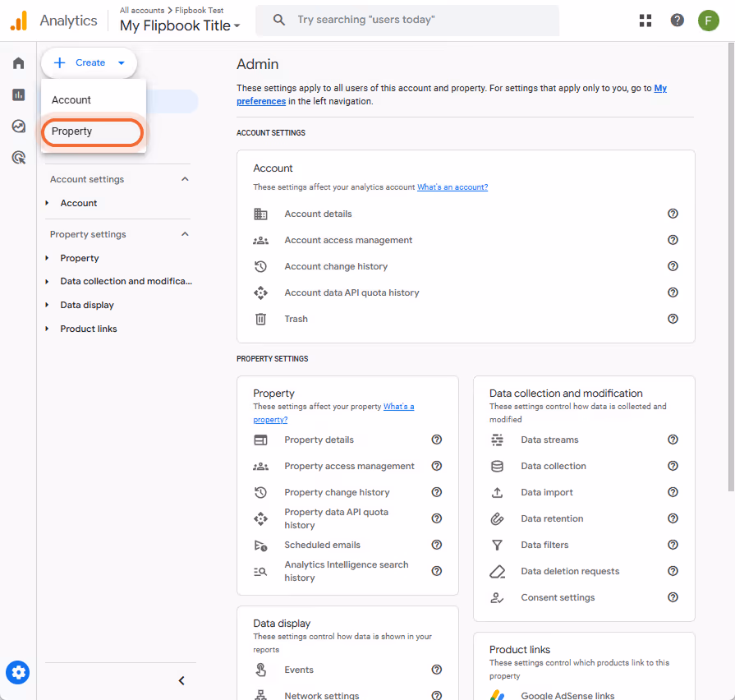The width and height of the screenshot is (735, 700).
Task: Click help icon for Events
Action: tap(436, 670)
